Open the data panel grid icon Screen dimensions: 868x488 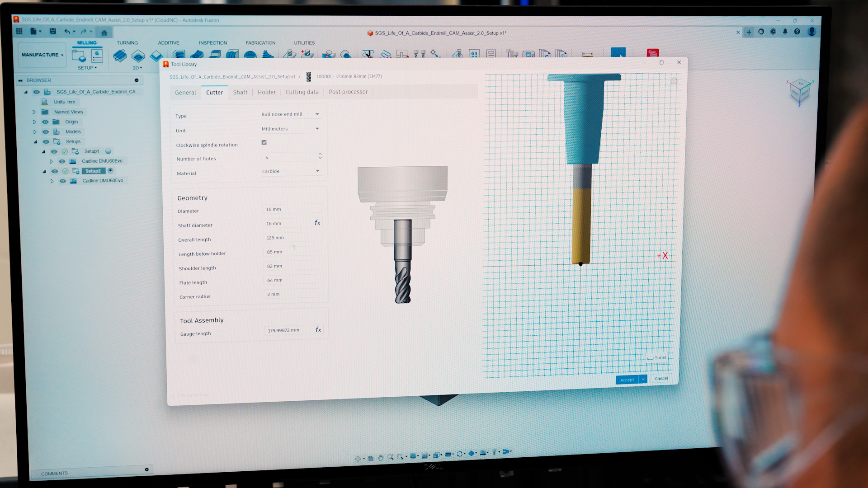pyautogui.click(x=19, y=31)
